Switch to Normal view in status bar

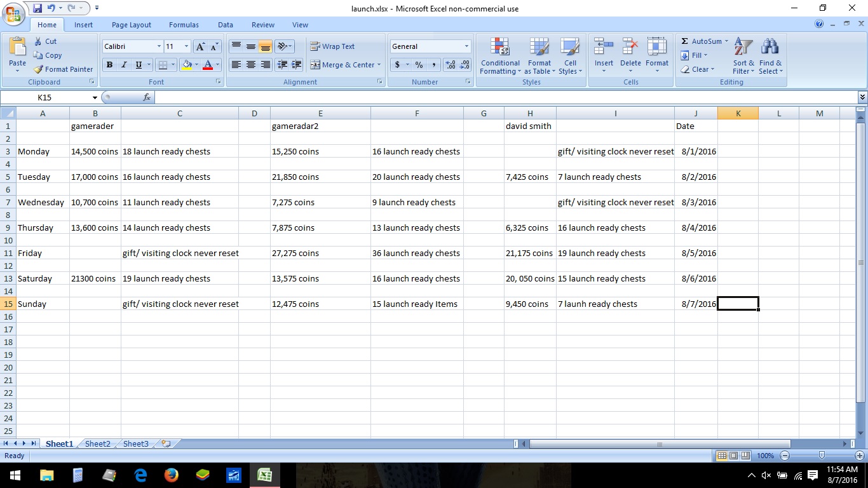722,456
